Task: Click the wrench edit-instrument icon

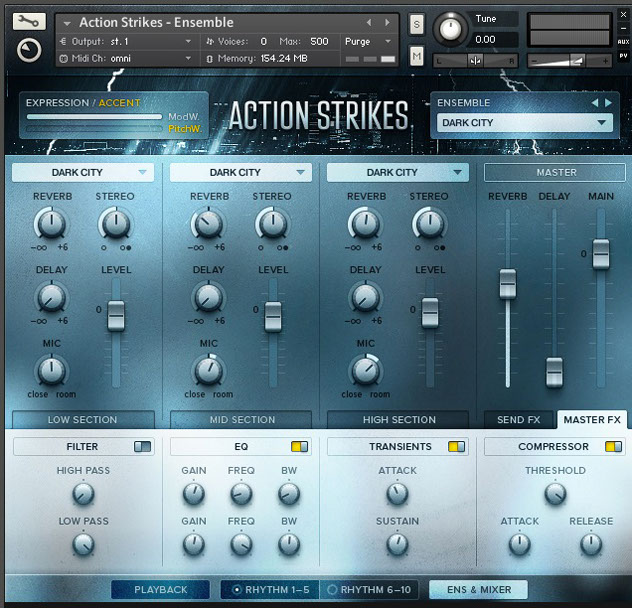Action: [30, 22]
